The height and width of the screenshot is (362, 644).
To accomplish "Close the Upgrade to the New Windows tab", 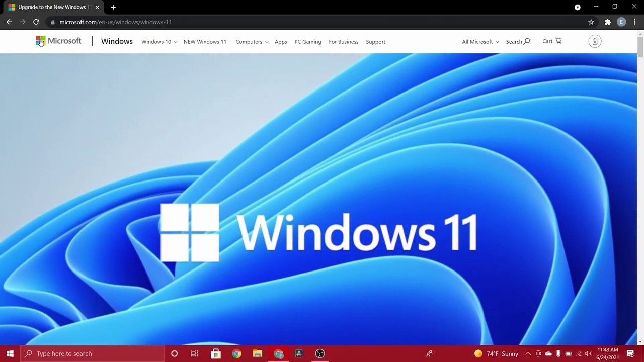I will click(97, 7).
